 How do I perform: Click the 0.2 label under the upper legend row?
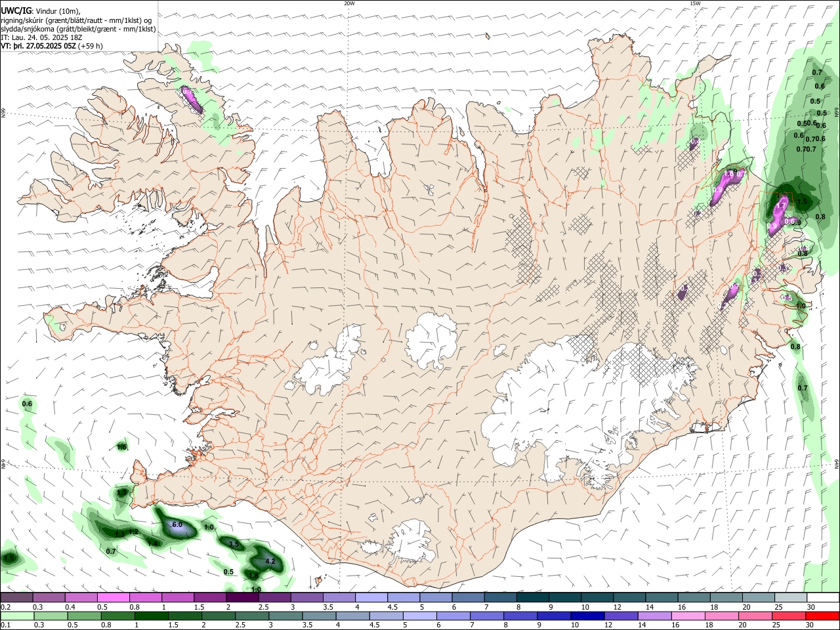point(4,607)
